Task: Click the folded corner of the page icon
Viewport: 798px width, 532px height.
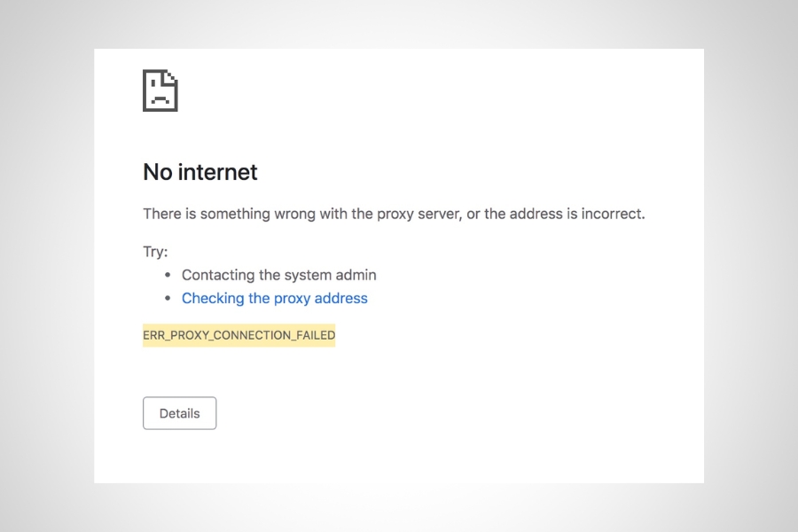Action: (x=170, y=77)
